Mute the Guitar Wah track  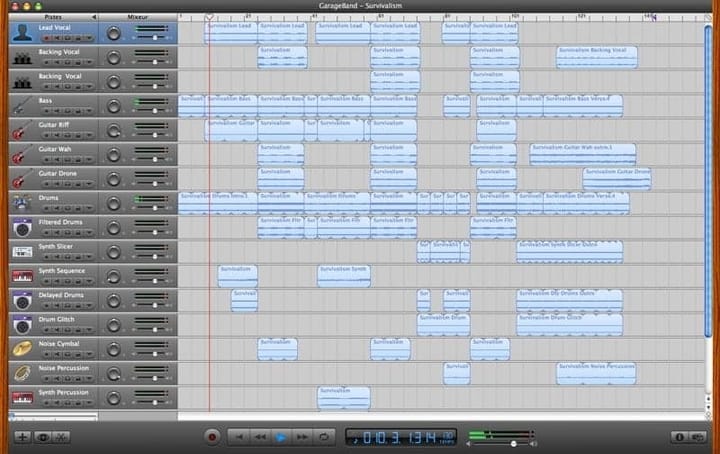coord(57,160)
